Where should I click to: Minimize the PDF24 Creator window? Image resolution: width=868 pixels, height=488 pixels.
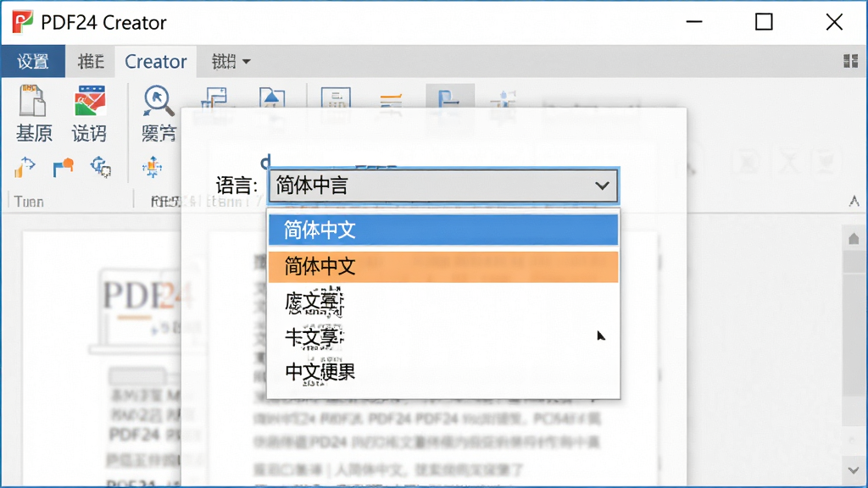694,22
